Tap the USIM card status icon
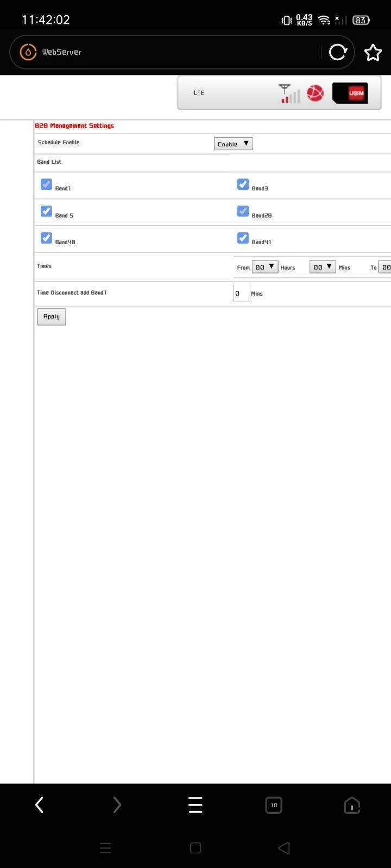Image resolution: width=391 pixels, height=868 pixels. click(350, 93)
